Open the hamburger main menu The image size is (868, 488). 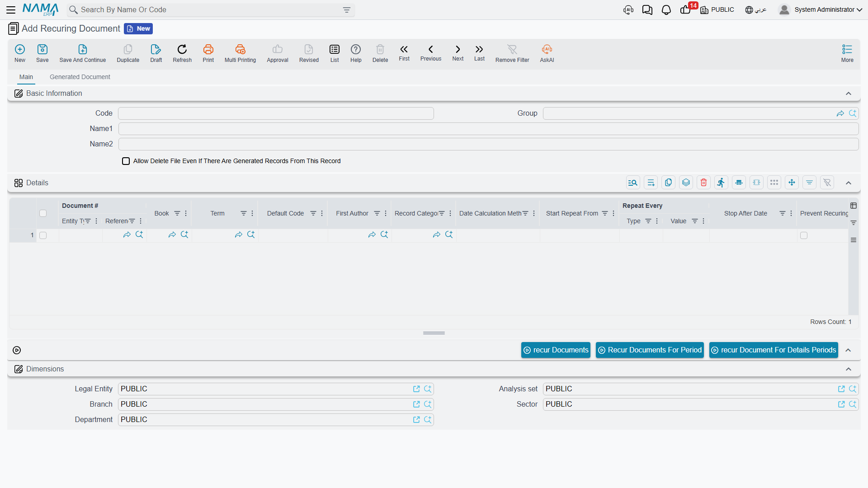pyautogui.click(x=11, y=9)
